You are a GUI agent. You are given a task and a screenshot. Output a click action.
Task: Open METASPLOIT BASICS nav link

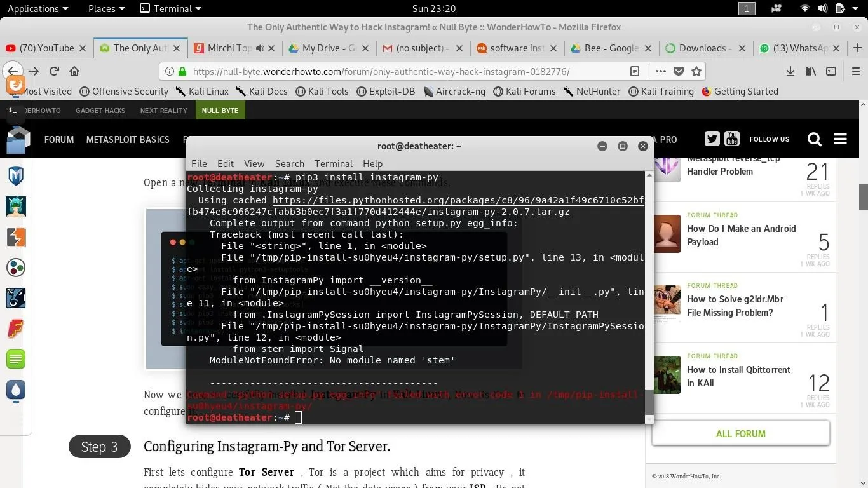click(x=128, y=139)
